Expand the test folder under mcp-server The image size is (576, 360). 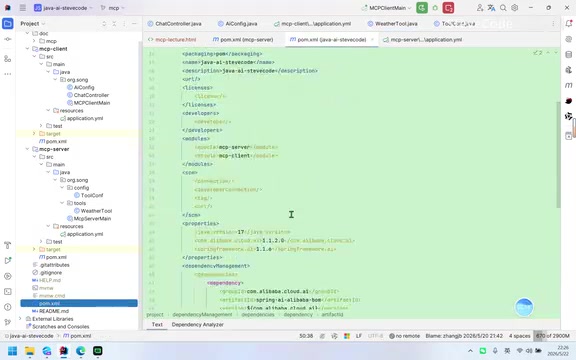pos(41,242)
